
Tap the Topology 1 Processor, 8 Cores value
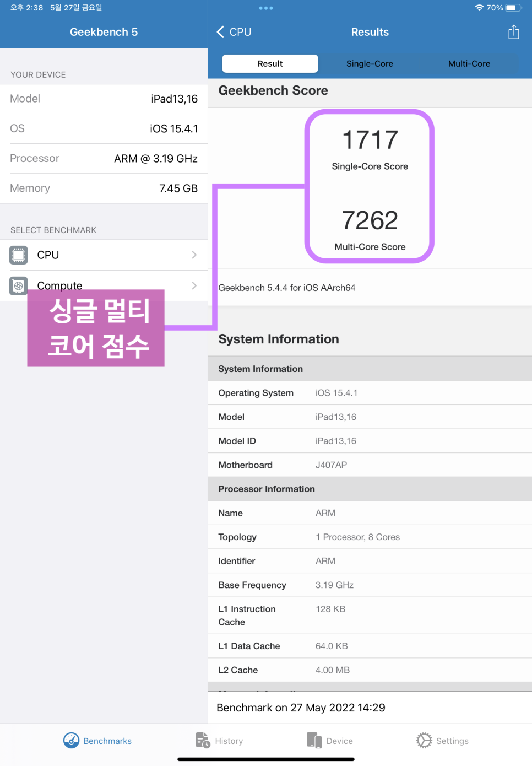(x=357, y=537)
